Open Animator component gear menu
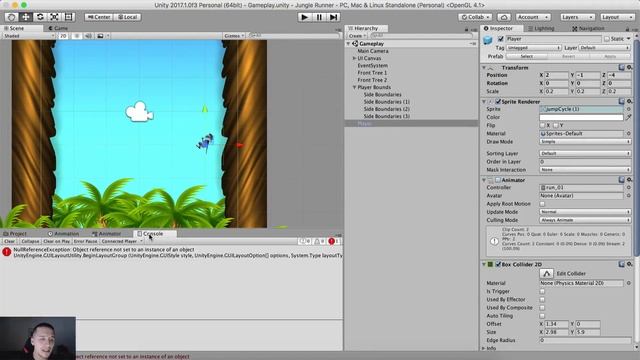This screenshot has height=360, width=640. [629, 180]
